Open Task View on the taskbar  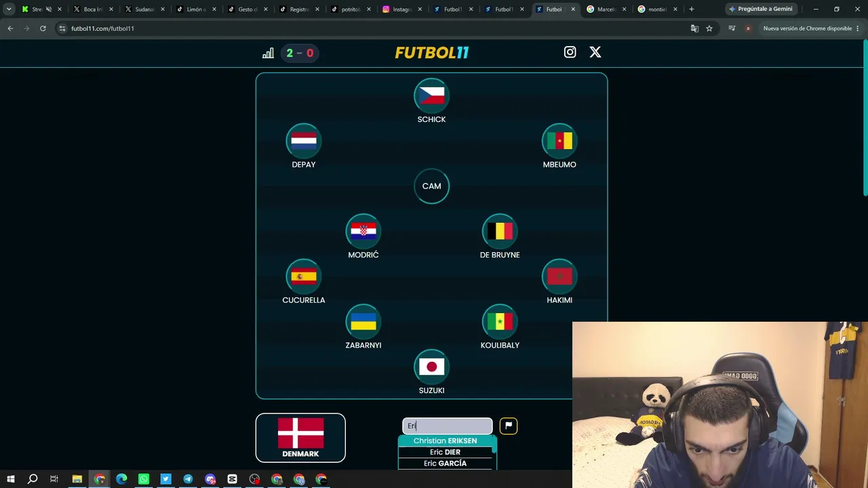click(x=54, y=479)
